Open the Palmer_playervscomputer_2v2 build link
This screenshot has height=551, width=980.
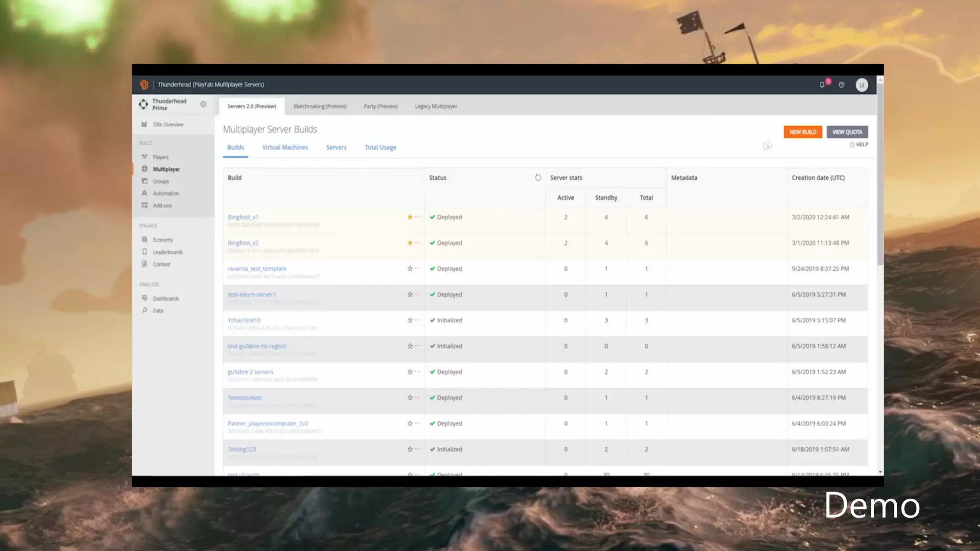(x=267, y=423)
